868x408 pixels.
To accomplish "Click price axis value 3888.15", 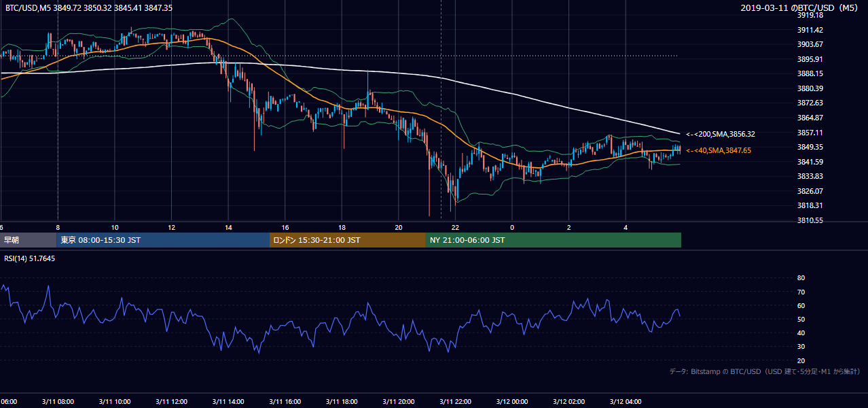I will (x=810, y=73).
